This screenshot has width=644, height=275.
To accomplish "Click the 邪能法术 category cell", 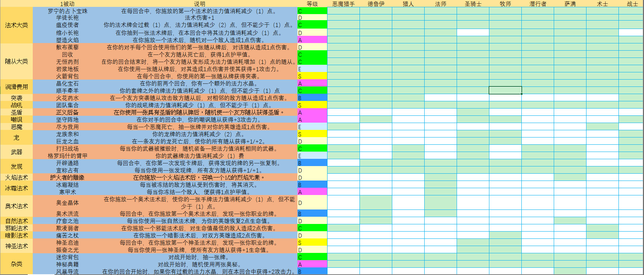I will (17, 228).
